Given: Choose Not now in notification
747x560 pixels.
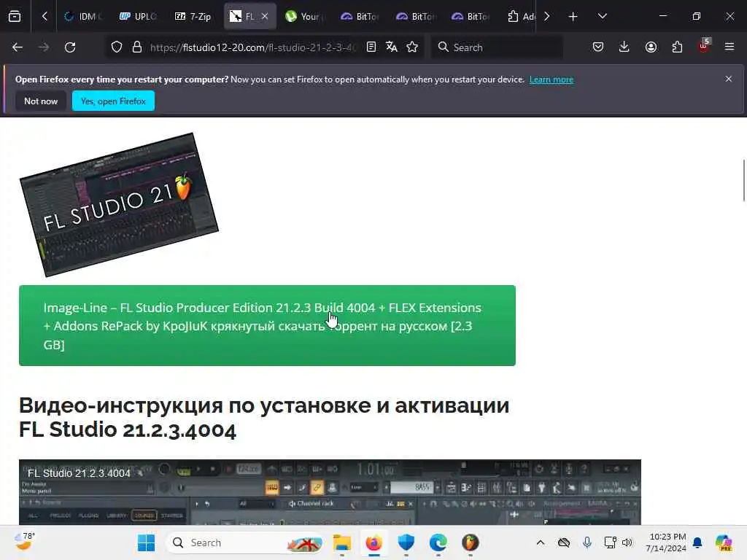Looking at the screenshot, I should (x=41, y=101).
